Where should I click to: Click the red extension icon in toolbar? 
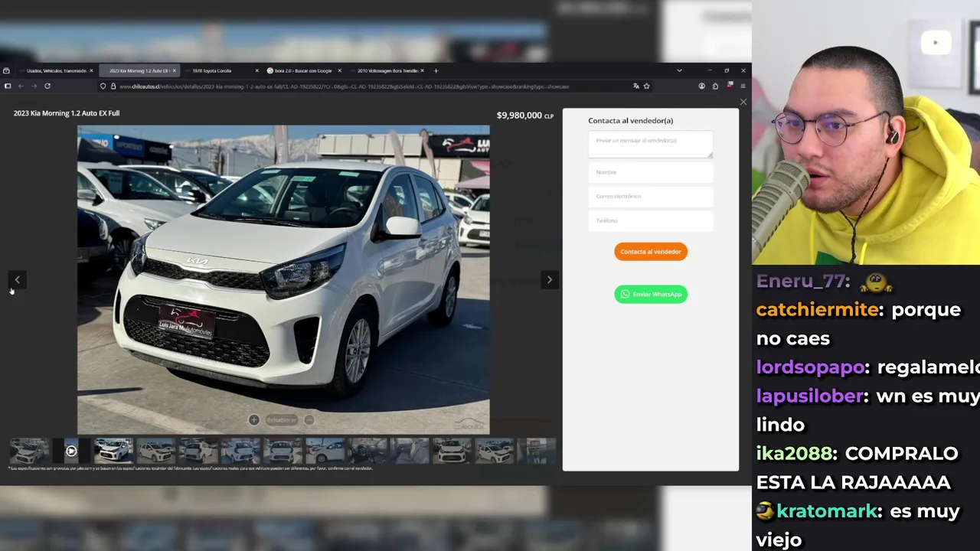coord(730,86)
